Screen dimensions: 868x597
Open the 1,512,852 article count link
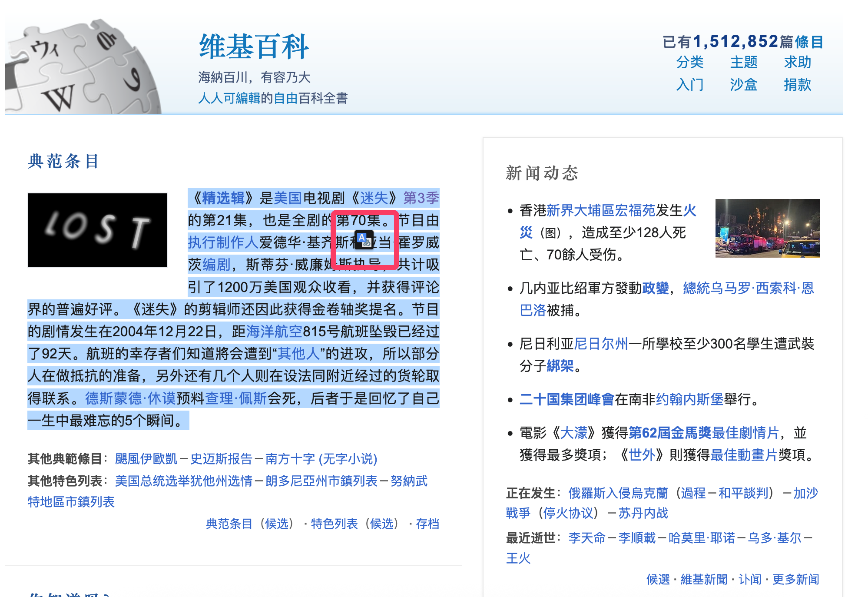click(735, 42)
